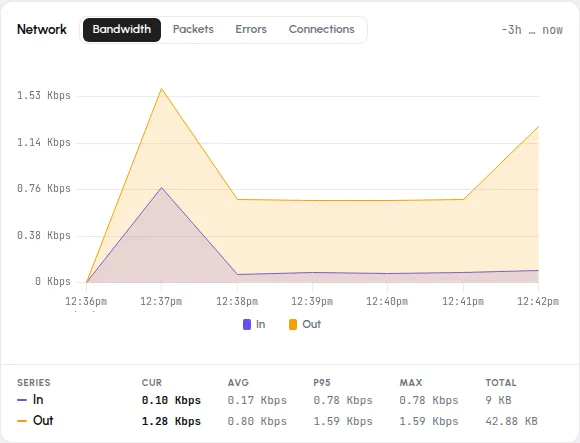This screenshot has width=580, height=443.
Task: Click the TOTAL column header
Action: coord(501,383)
